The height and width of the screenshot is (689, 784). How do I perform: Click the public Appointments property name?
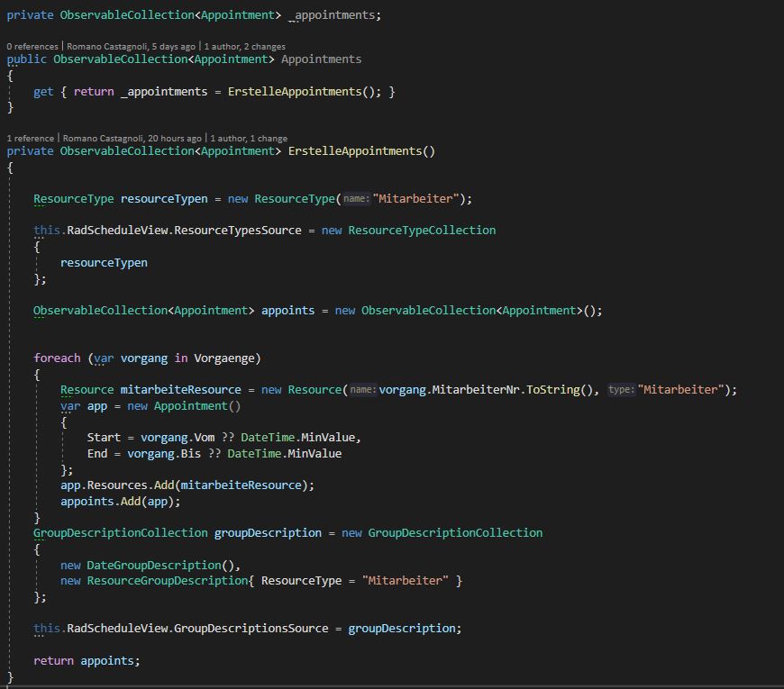[321, 59]
